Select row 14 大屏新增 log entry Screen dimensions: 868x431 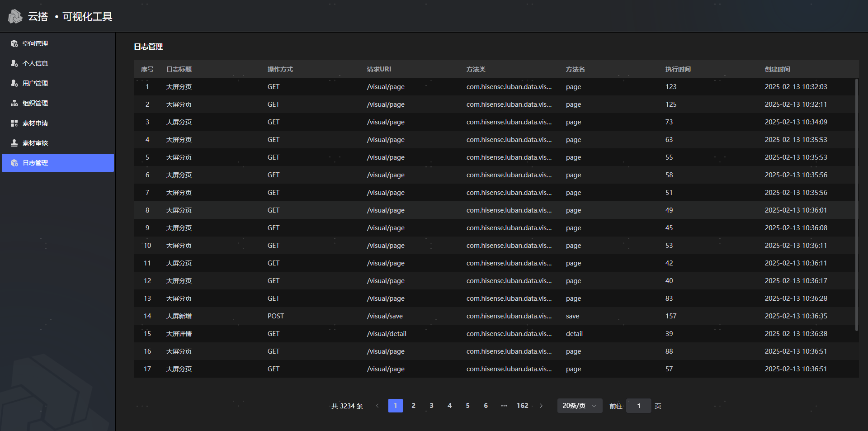pyautogui.click(x=179, y=316)
